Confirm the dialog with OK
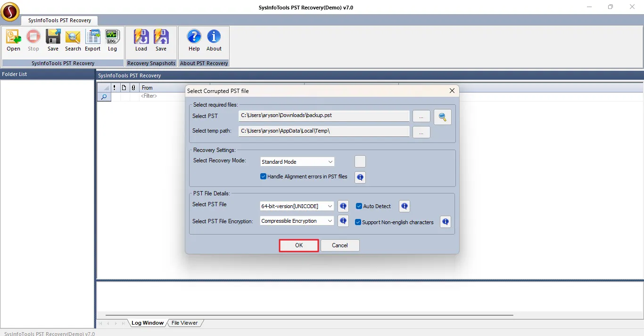Image resolution: width=644 pixels, height=336 pixels. pos(299,245)
